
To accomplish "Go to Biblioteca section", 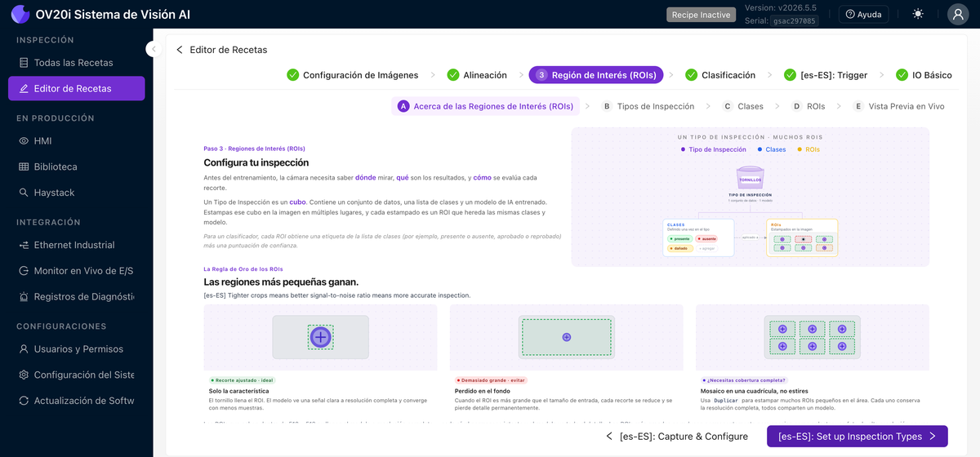I will pos(77,166).
